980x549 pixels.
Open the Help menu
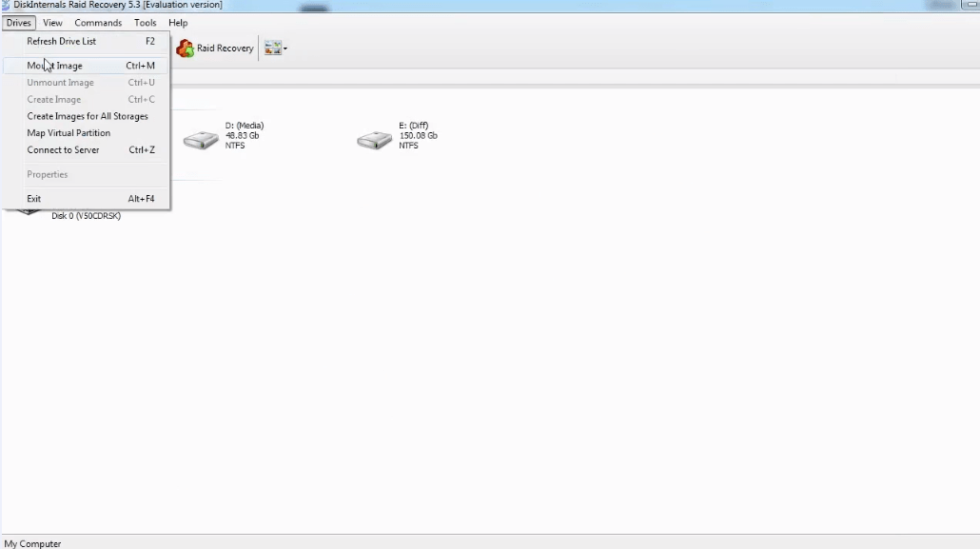178,23
